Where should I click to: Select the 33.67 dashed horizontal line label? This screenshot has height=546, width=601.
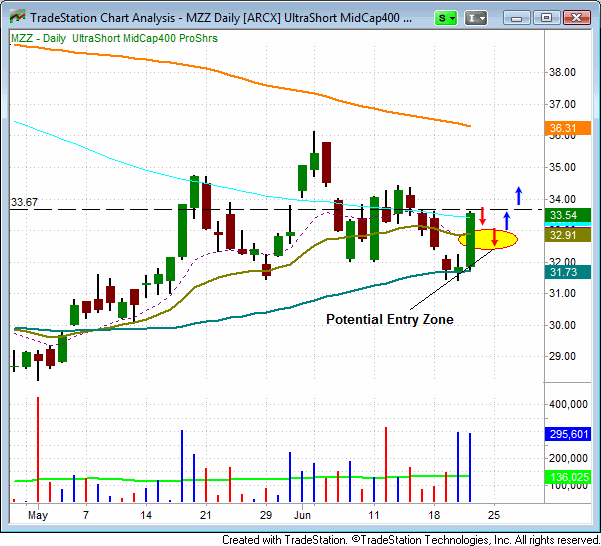[24, 202]
